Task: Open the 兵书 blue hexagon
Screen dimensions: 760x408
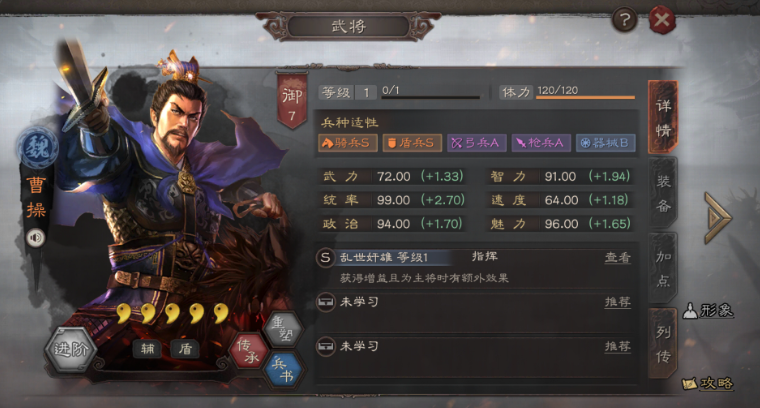Action: click(x=284, y=370)
